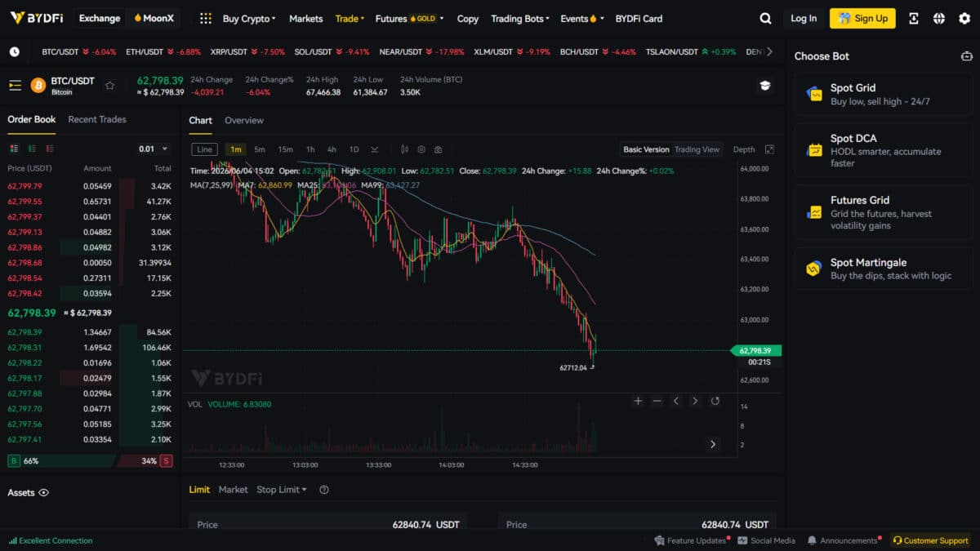Select 5m chart interval
980x551 pixels.
(260, 149)
